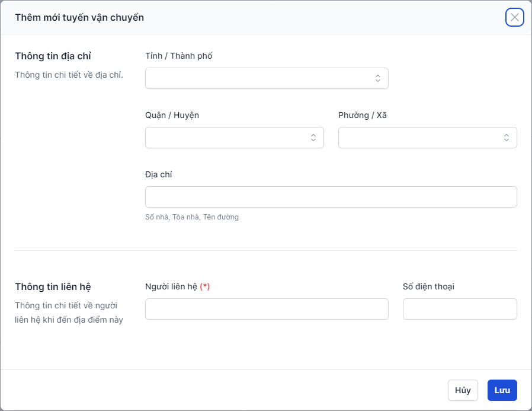Focus the Người liên hệ input box
This screenshot has width=532, height=411.
tap(267, 309)
